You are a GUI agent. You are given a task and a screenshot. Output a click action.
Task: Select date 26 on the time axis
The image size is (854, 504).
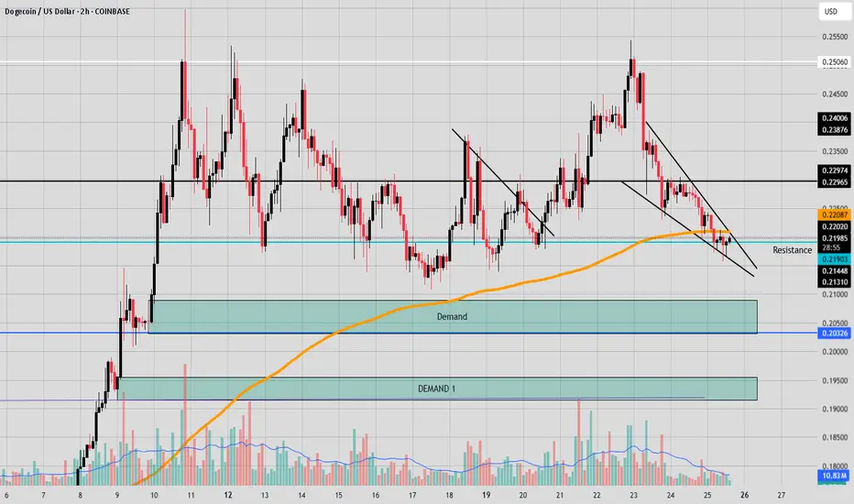click(745, 495)
